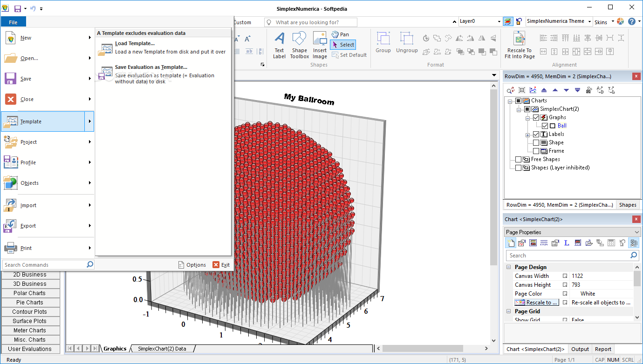The width and height of the screenshot is (643, 364).
Task: Toggle the categorized view icon in the properties toolbar
Action: click(x=634, y=243)
